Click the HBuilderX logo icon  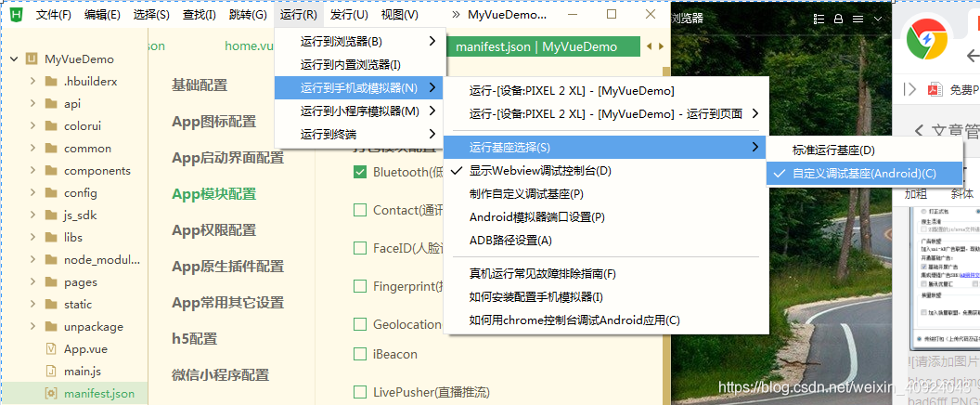(x=17, y=14)
